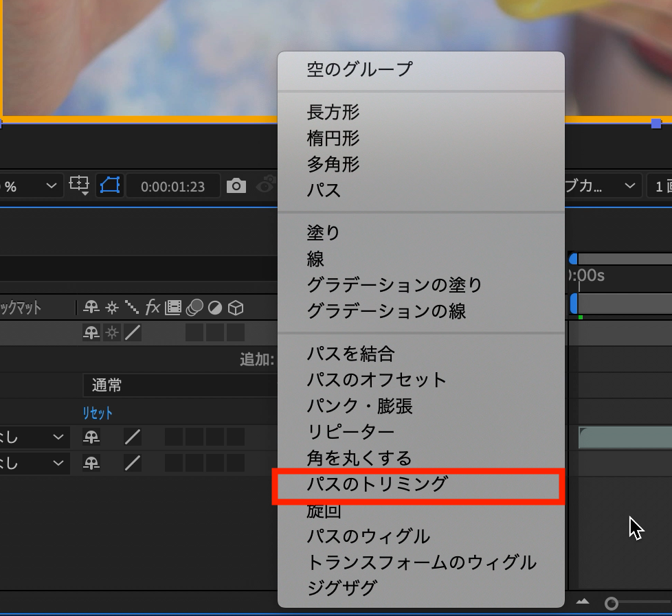
Task: Open the lower なし track matte dropdown
Action: pyautogui.click(x=34, y=463)
